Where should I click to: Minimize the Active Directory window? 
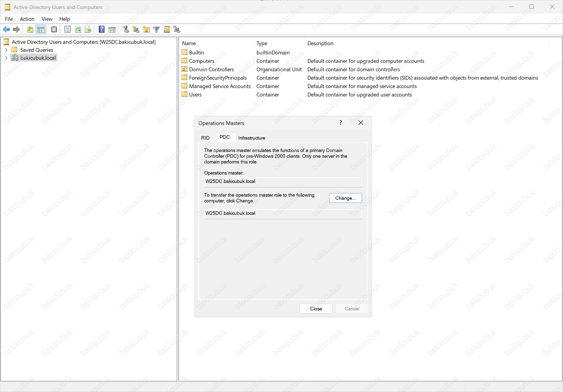511,7
